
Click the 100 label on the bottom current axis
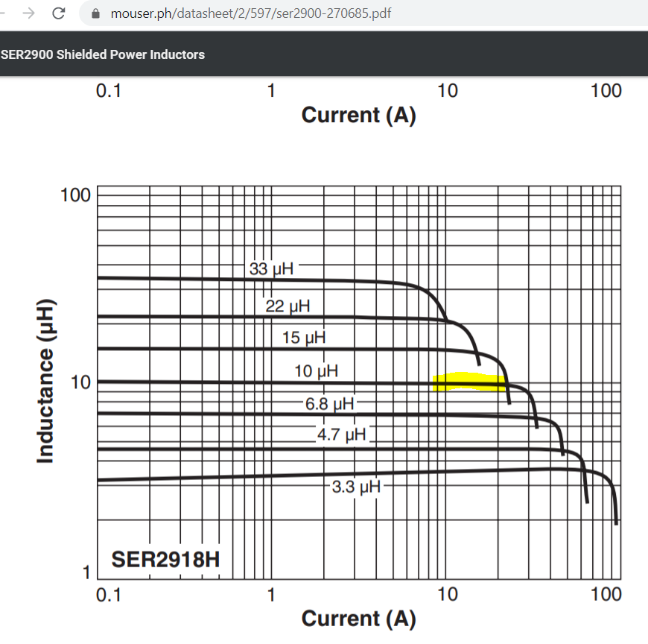click(x=606, y=594)
